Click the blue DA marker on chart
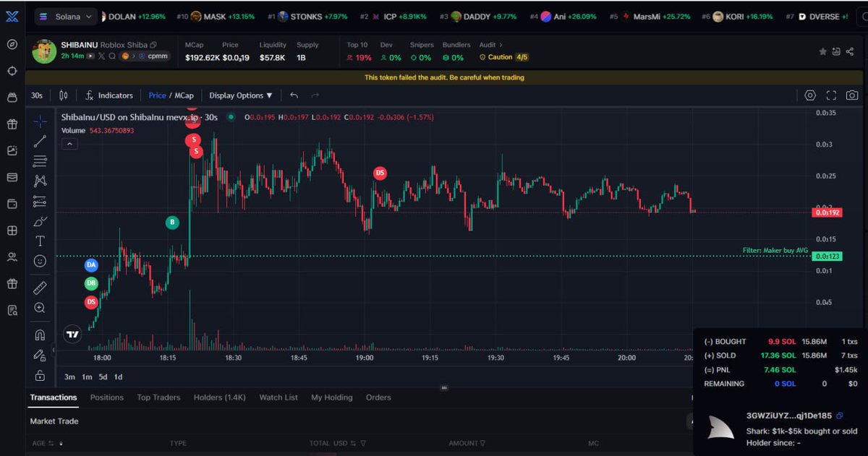The height and width of the screenshot is (456, 868). [x=91, y=265]
